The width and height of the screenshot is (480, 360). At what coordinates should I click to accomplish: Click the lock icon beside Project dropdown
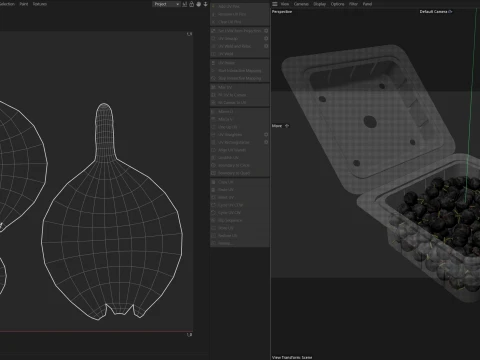tap(192, 4)
